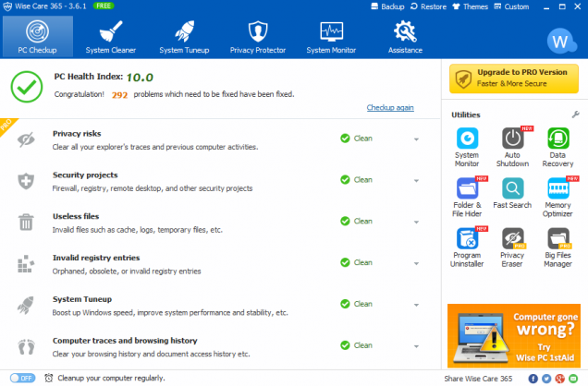Image resolution: width=588 pixels, height=386 pixels.
Task: Open the System Monitor tab
Action: (331, 36)
